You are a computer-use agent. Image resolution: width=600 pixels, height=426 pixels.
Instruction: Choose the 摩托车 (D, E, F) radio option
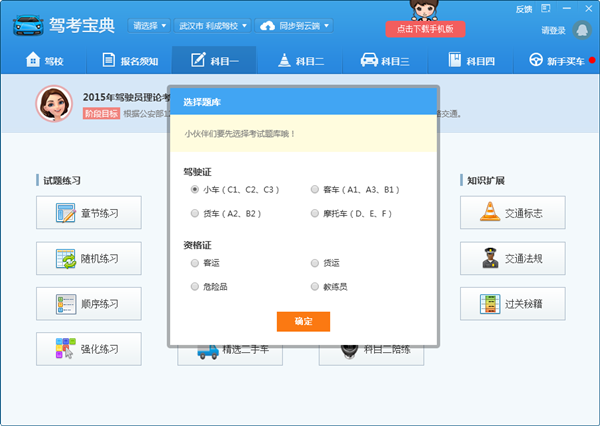(315, 213)
